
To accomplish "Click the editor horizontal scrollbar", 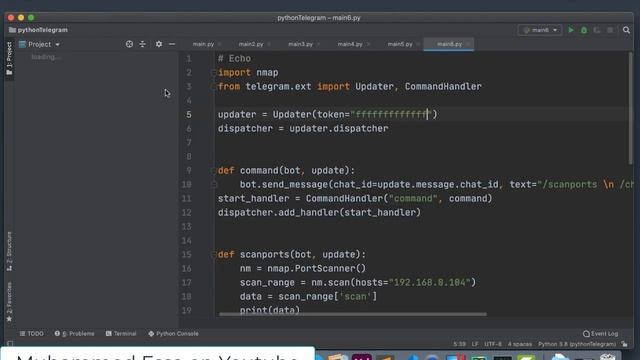I will [x=353, y=314].
